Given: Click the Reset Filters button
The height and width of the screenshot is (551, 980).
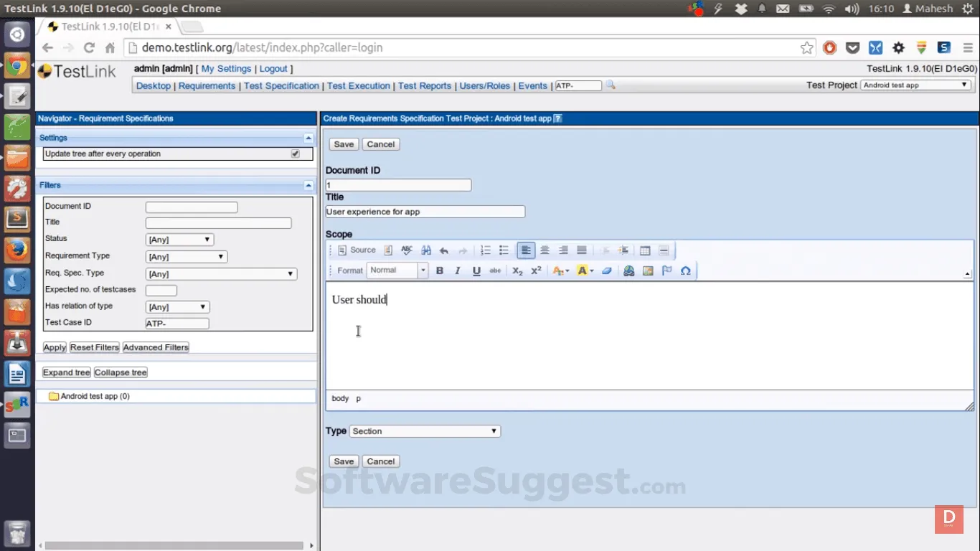Looking at the screenshot, I should (95, 347).
